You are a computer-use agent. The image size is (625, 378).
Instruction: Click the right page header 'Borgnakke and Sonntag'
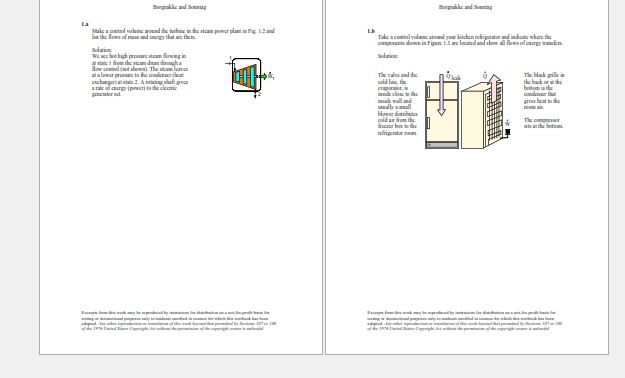[x=465, y=7]
